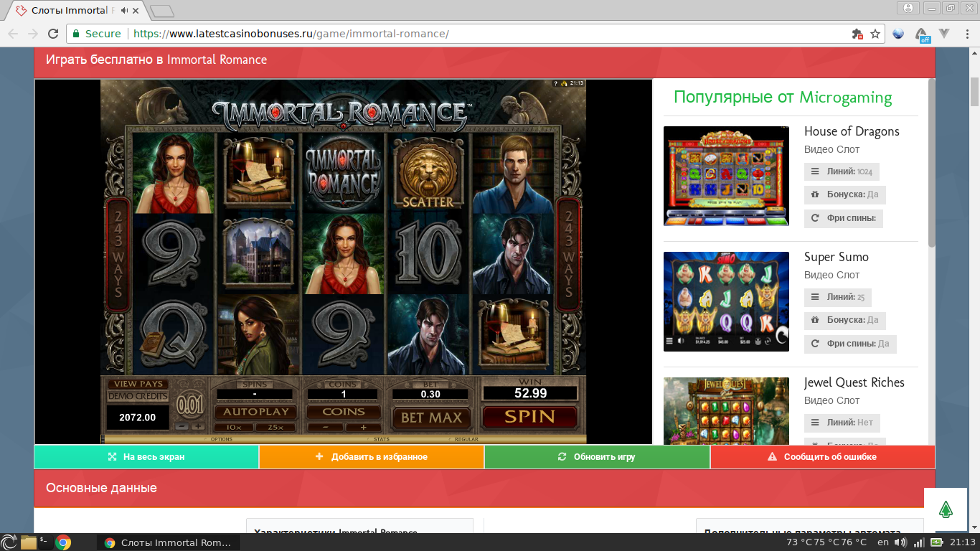Mute the tab via its speaker icon
The height and width of the screenshot is (551, 980).
click(x=125, y=11)
